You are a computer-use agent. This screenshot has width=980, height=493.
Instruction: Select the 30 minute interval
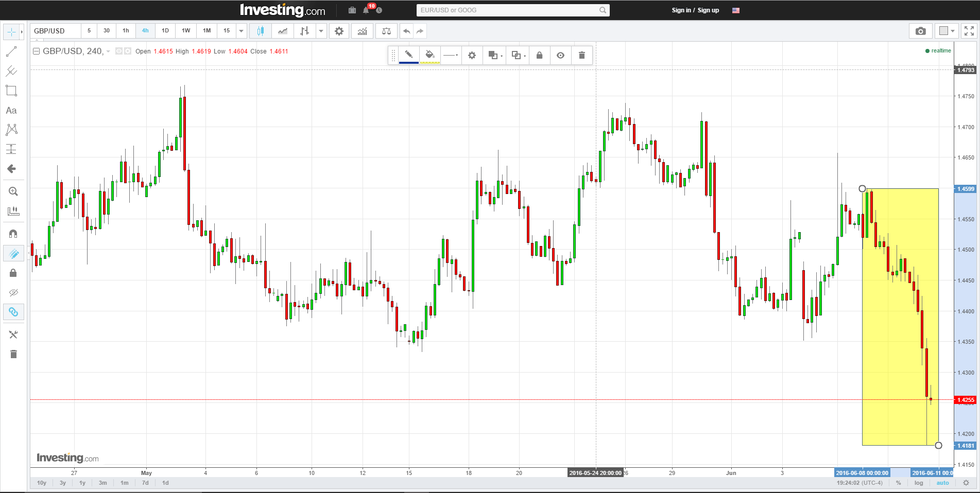[x=107, y=31]
